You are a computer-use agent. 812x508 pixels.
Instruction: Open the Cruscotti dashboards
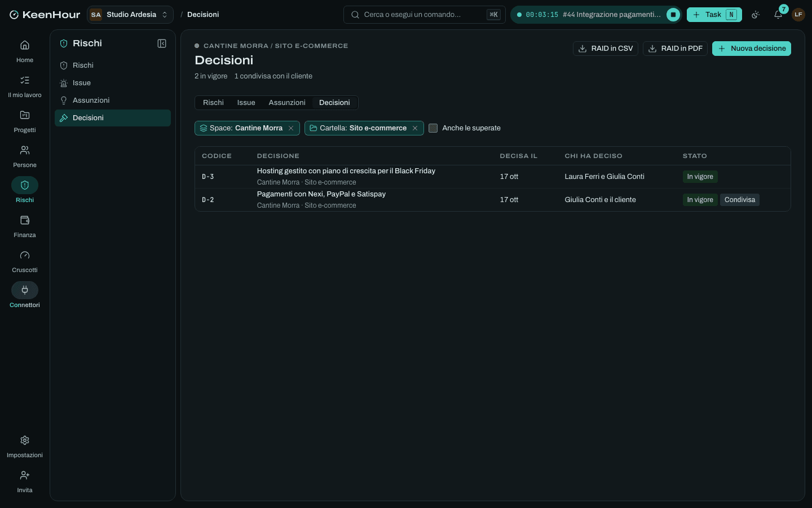click(25, 261)
